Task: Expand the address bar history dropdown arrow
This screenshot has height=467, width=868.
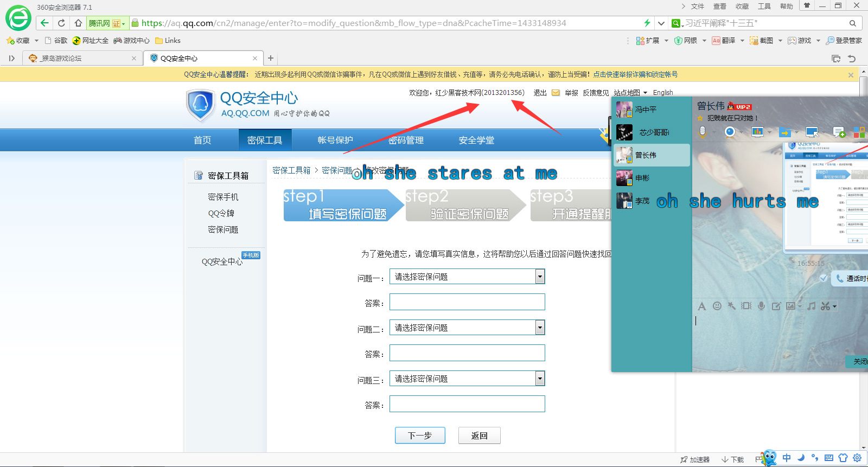Action: point(661,23)
